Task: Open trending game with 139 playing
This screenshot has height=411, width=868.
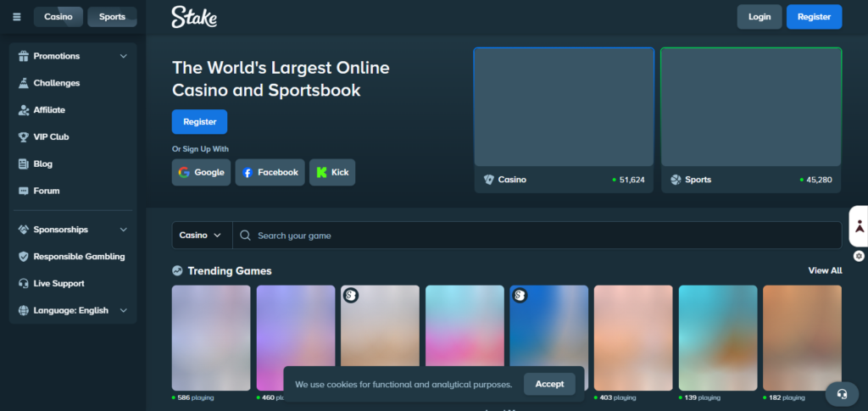Action: click(718, 338)
